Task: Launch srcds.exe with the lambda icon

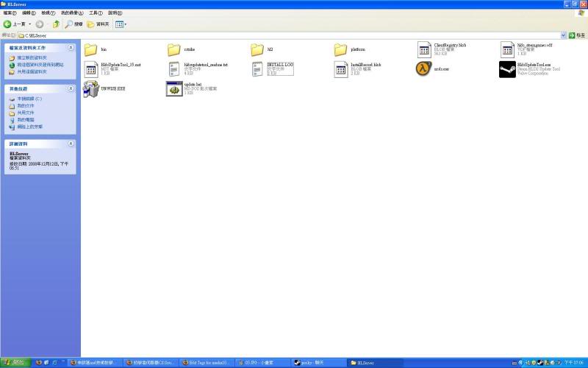Action: pyautogui.click(x=423, y=69)
